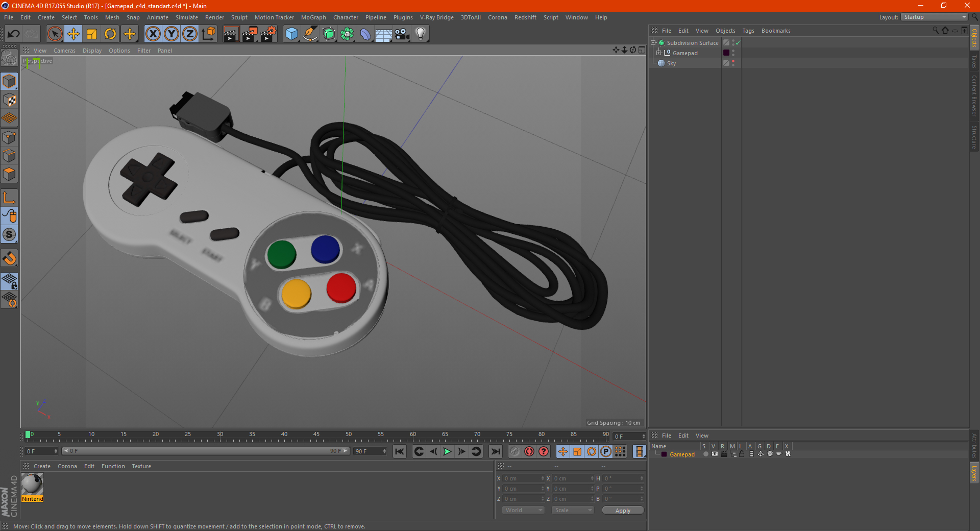Toggle Gamepad layer Solo dot
Viewport: 980px width, 531px height.
pyautogui.click(x=705, y=454)
